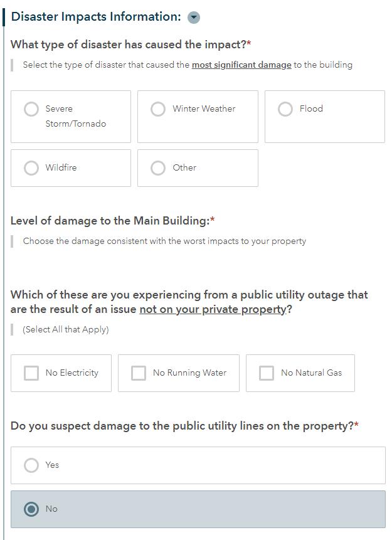Click the 'Choose the damage consistent' hint text

point(164,241)
